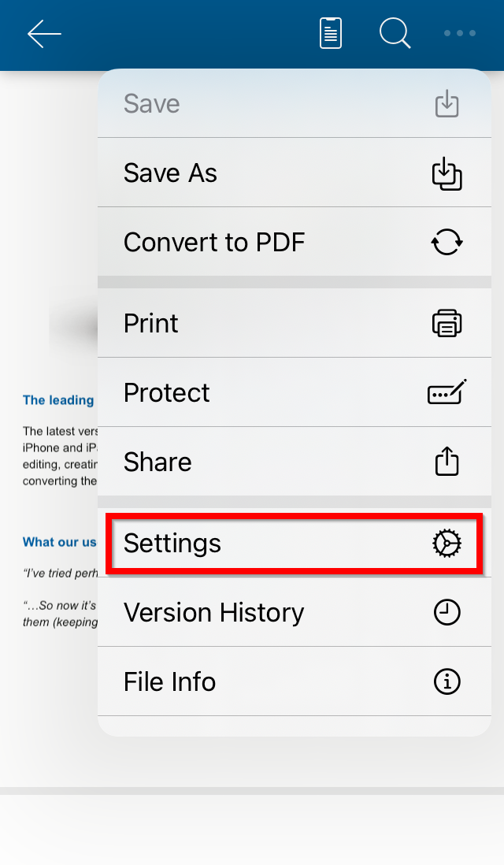This screenshot has width=504, height=865.
Task: Tap the back arrow icon
Action: click(44, 34)
